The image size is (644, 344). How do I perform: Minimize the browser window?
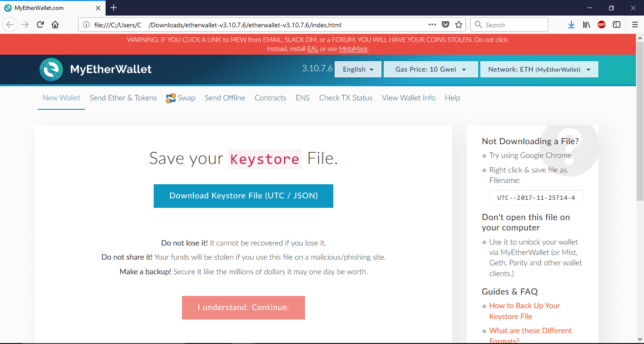tap(590, 8)
